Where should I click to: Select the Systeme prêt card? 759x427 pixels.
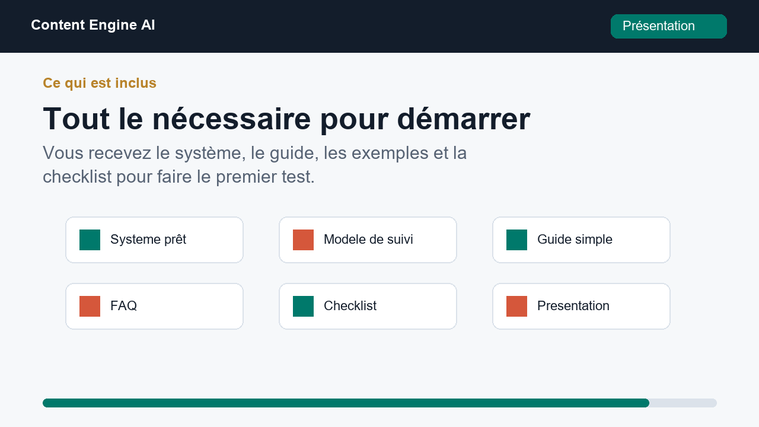tap(154, 240)
